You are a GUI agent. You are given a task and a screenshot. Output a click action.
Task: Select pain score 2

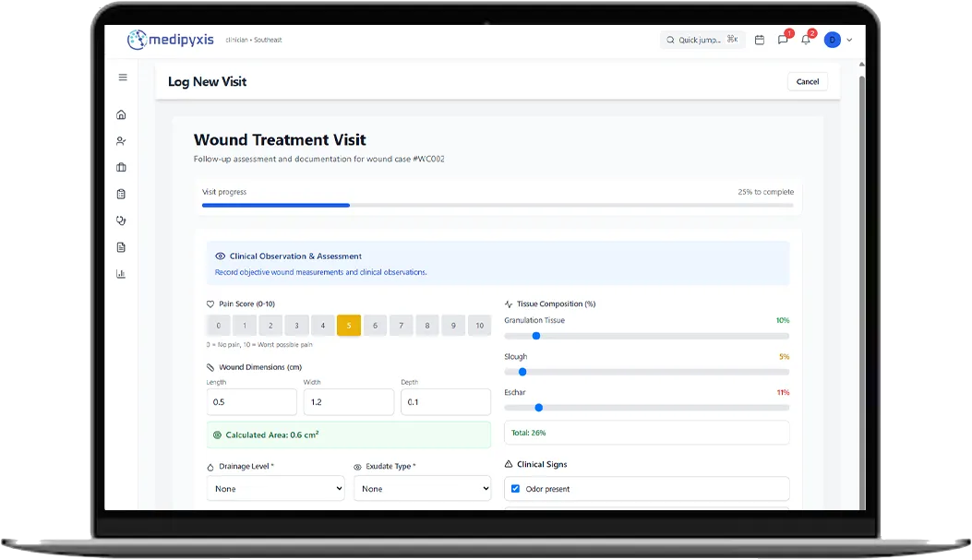(x=270, y=326)
